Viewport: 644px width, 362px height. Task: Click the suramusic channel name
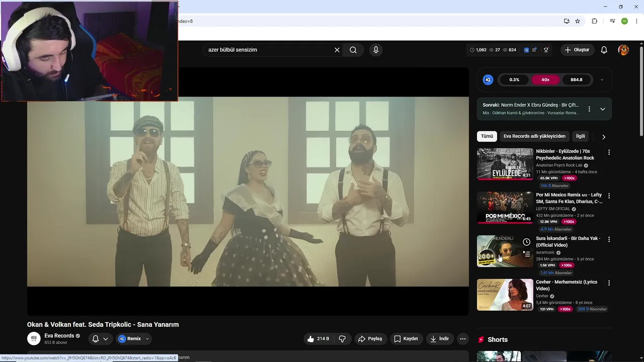point(545,252)
